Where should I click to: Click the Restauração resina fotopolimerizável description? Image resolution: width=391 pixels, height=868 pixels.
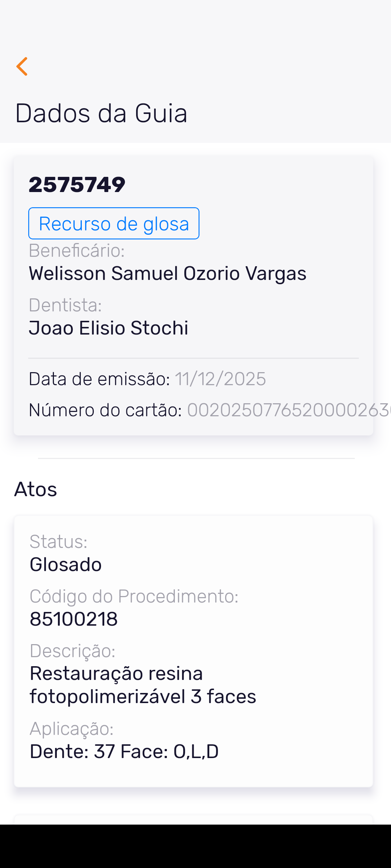tap(143, 685)
